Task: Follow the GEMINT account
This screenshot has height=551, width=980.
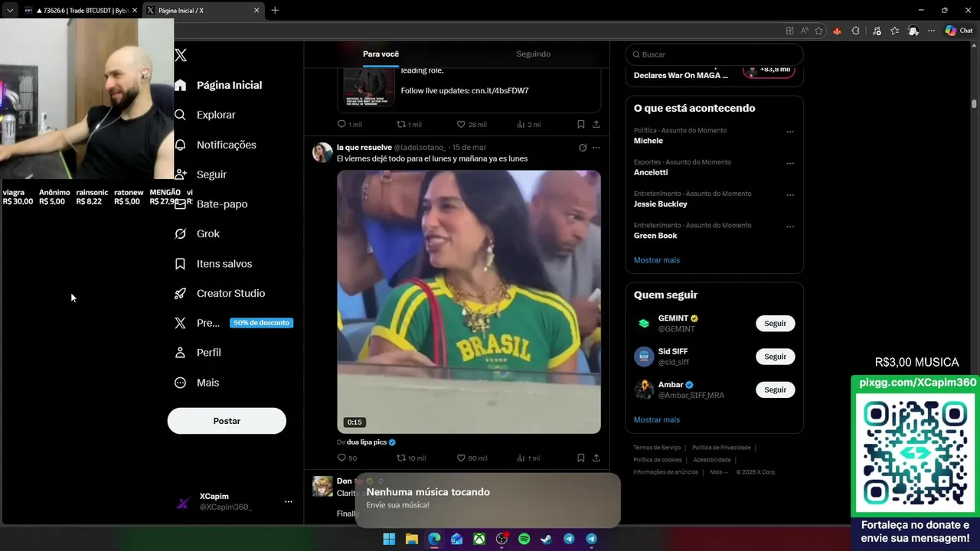Action: click(775, 323)
